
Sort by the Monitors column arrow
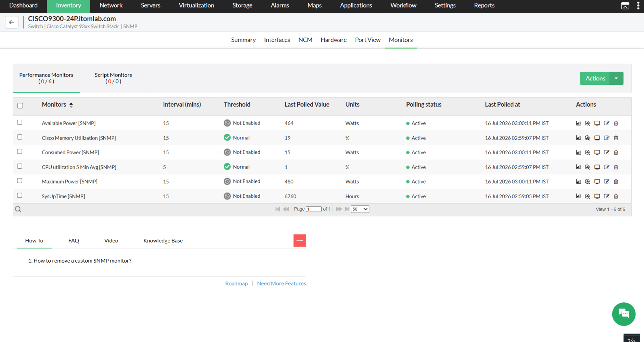click(x=71, y=105)
